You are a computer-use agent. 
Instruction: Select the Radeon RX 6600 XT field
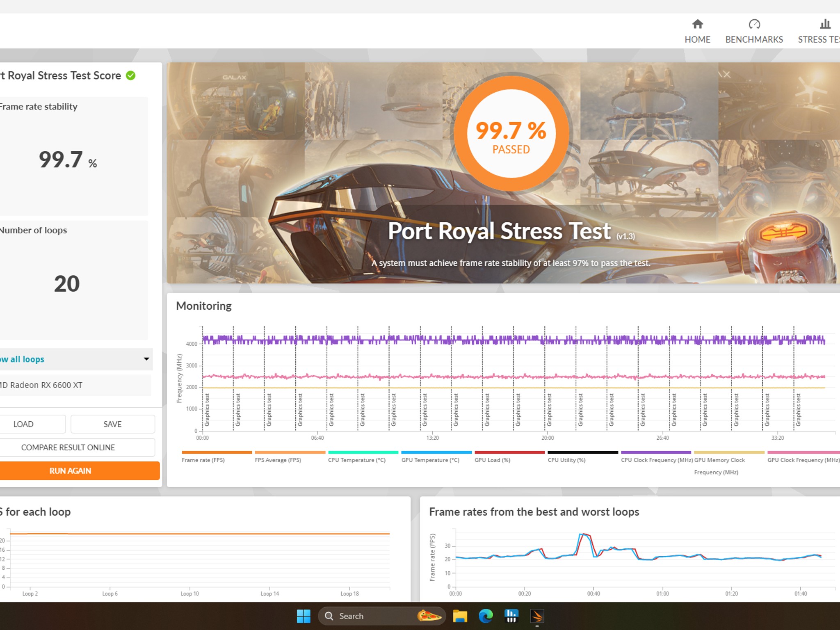pyautogui.click(x=75, y=385)
